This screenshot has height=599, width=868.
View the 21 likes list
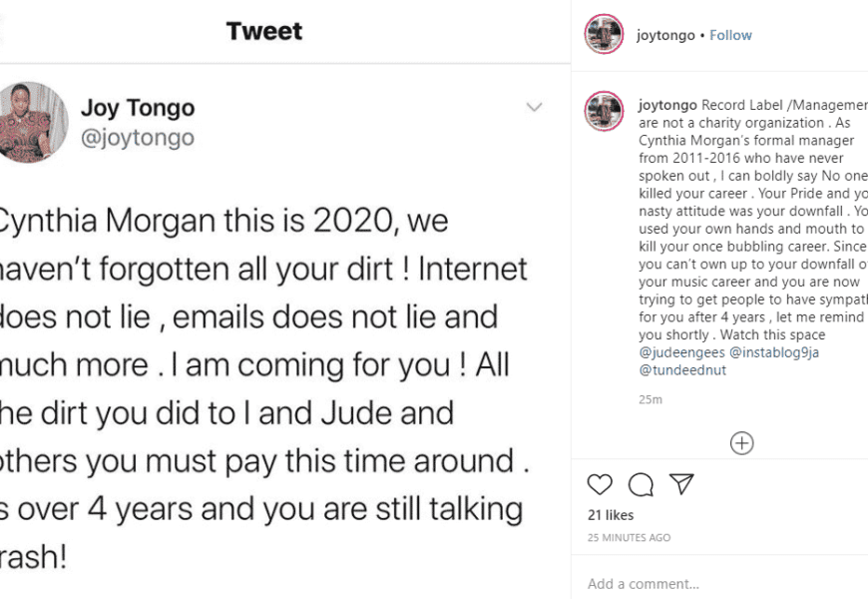pyautogui.click(x=611, y=515)
